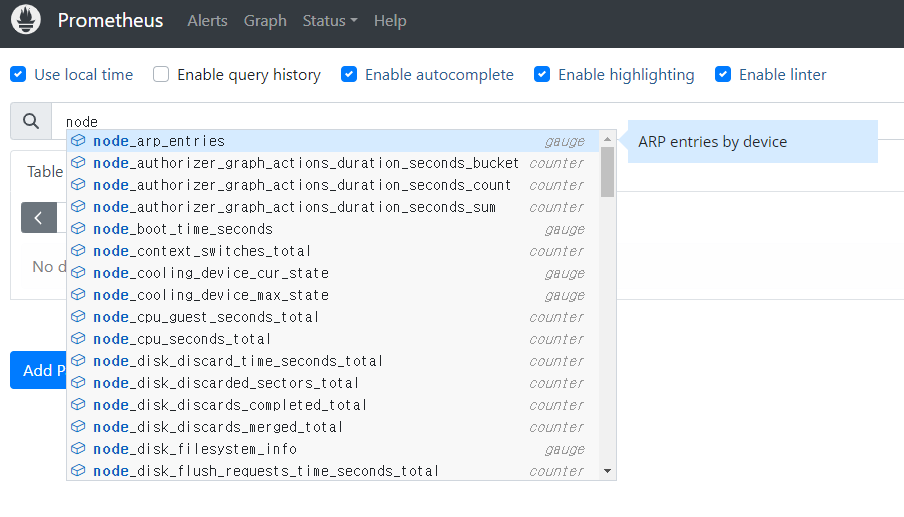Click the autocomplete scrollbar up arrow
Screen dimensions: 904x517
pyautogui.click(x=607, y=139)
